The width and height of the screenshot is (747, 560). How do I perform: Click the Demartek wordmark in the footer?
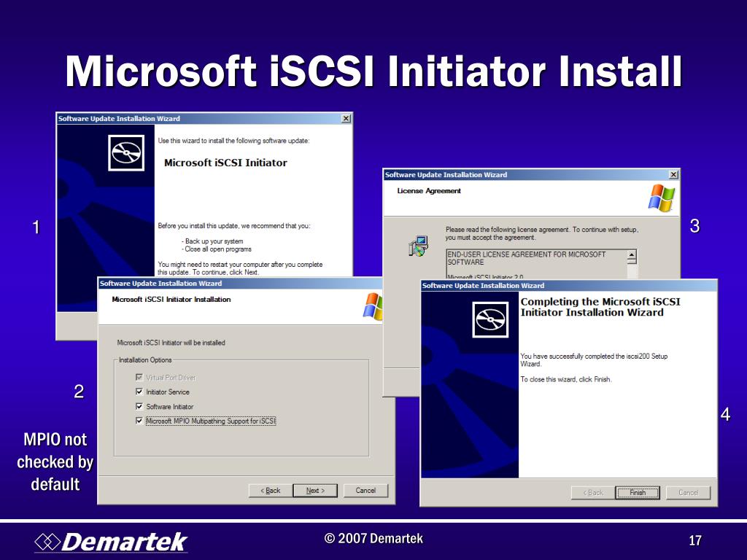click(124, 542)
